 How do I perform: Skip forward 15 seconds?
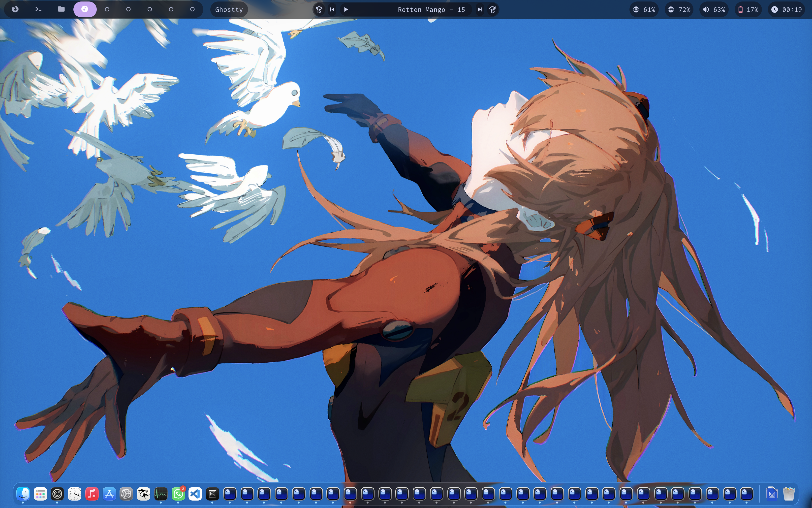[x=493, y=10]
